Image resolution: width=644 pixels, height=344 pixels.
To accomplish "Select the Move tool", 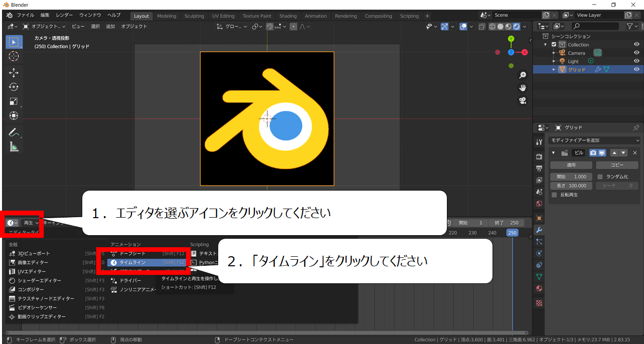I will coord(14,73).
